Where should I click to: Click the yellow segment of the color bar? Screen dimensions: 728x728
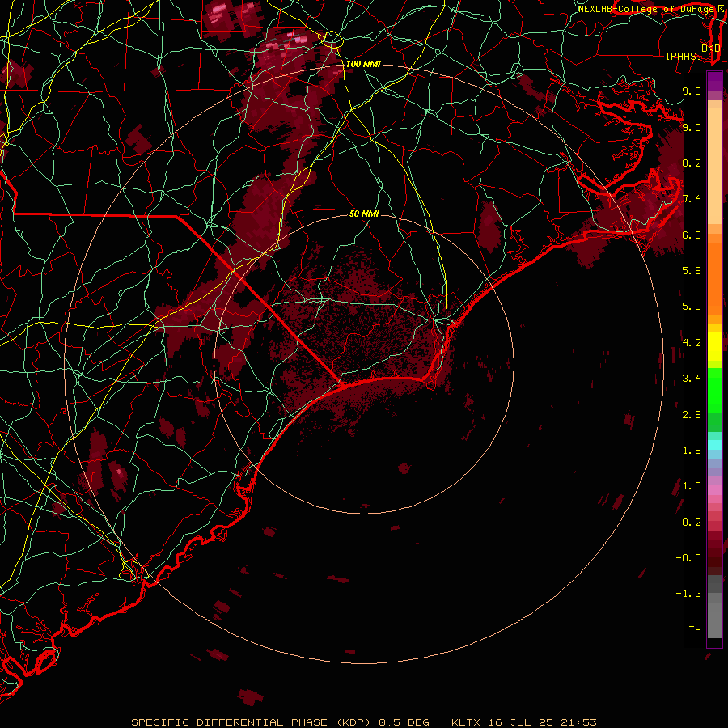pyautogui.click(x=714, y=346)
